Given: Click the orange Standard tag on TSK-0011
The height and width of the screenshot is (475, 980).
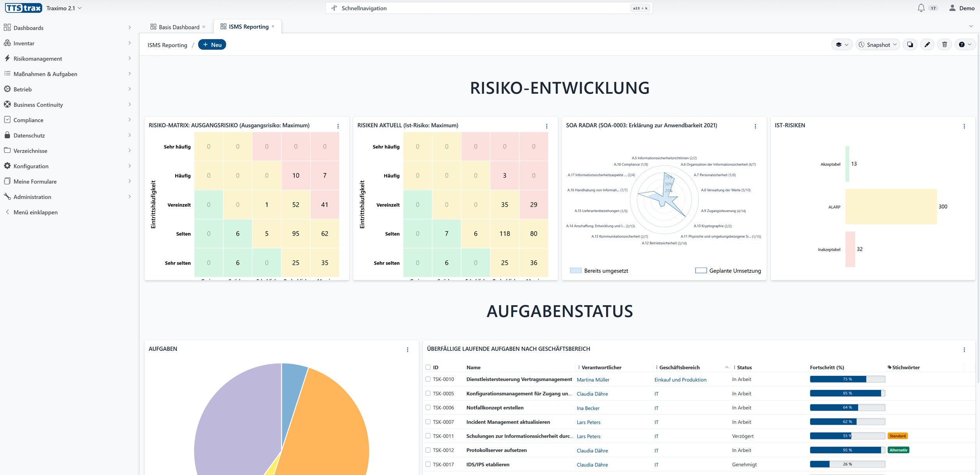Looking at the screenshot, I should pos(898,436).
